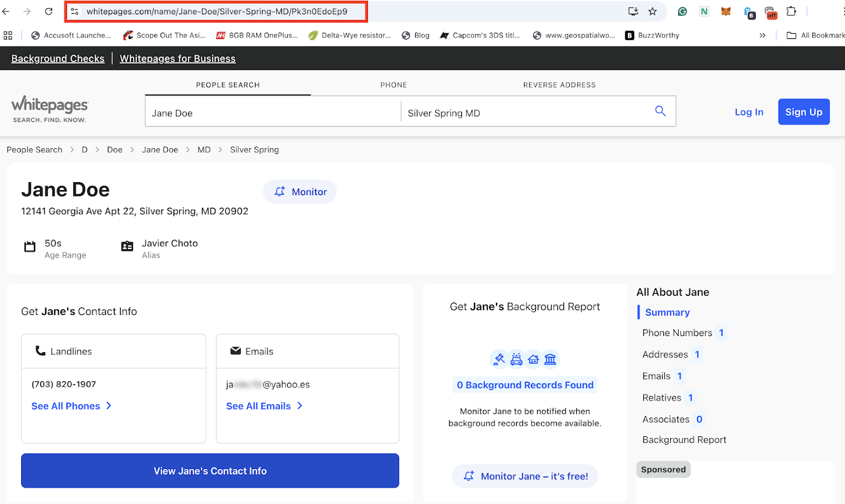
Task: Click People Search breadcrumb
Action: click(x=34, y=149)
